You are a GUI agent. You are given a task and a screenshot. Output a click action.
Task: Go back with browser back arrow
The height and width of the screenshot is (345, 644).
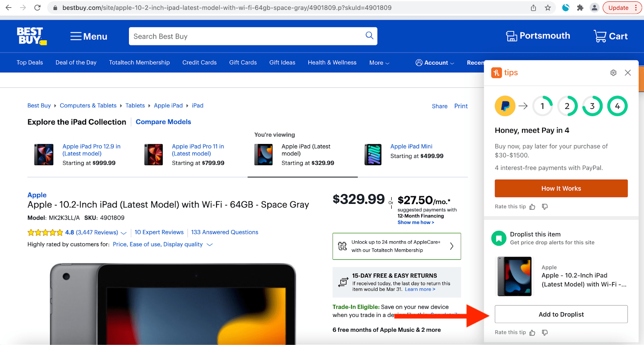8,8
